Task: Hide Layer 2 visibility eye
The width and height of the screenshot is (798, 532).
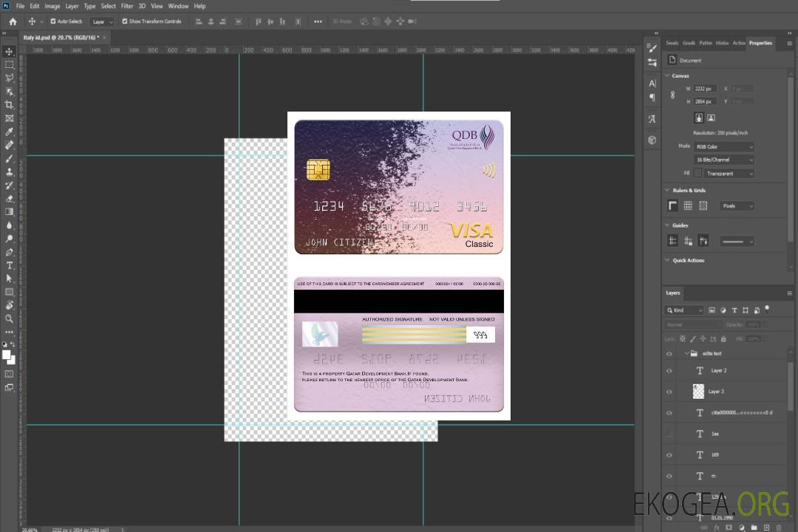Action: tap(669, 371)
